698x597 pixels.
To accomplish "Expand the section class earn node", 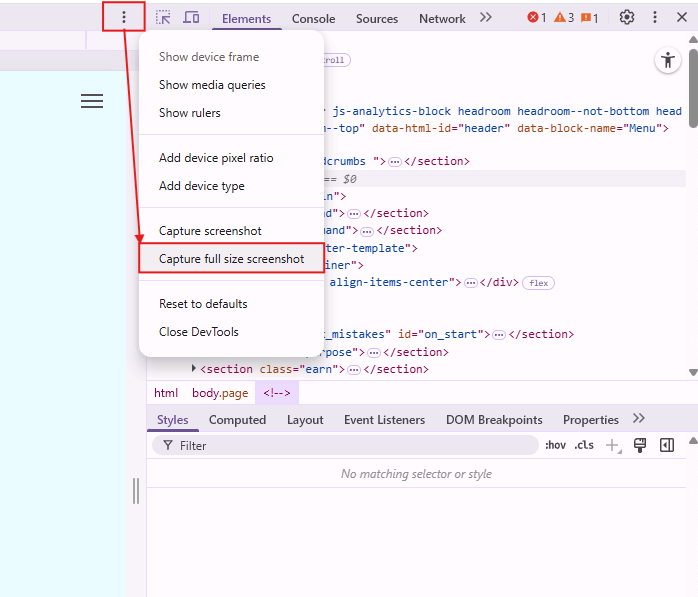I will coord(195,369).
